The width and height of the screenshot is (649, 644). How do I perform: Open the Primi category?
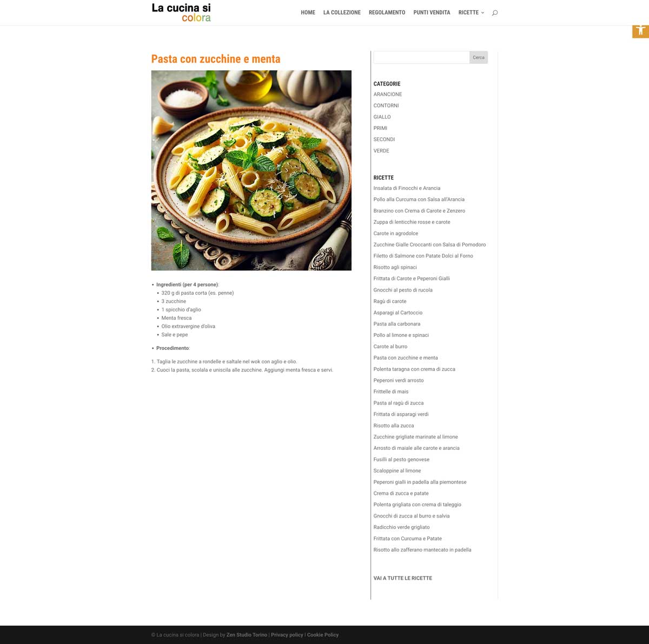(x=380, y=128)
